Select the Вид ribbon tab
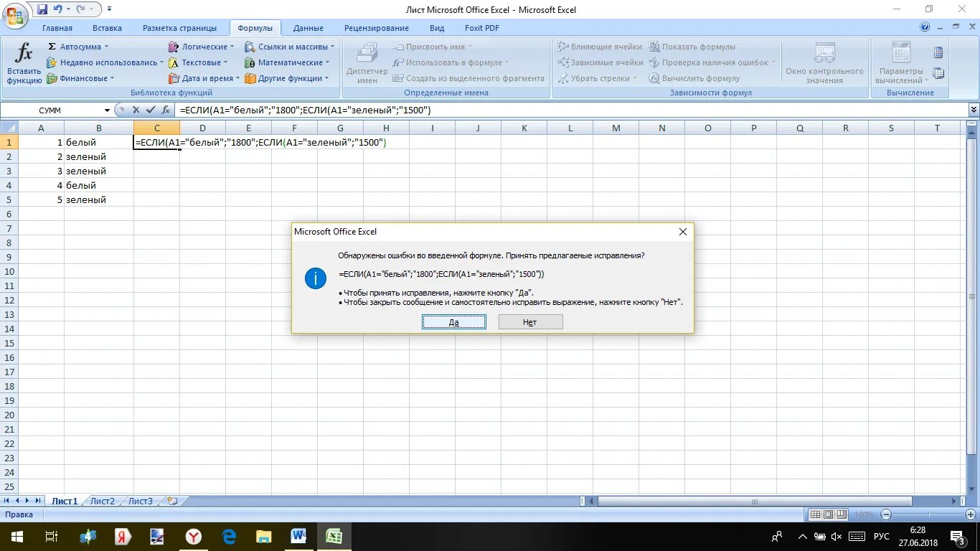The width and height of the screenshot is (980, 551). (437, 28)
